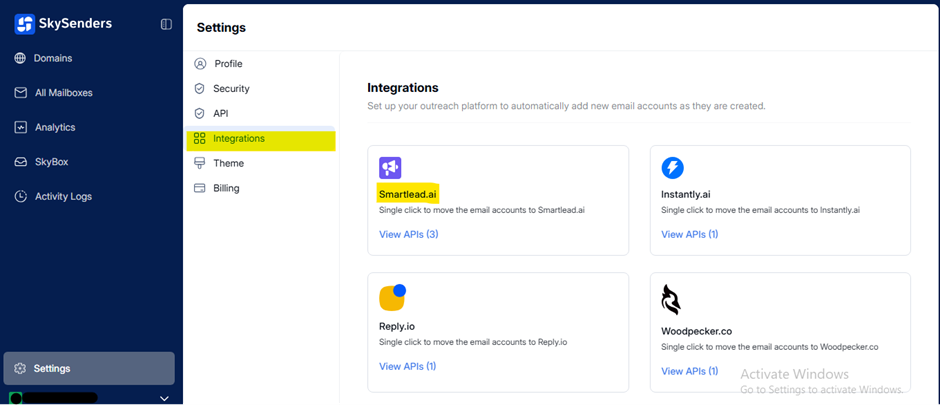Viewport: 940px width, 405px height.
Task: Open SkyBox inbox icon
Action: click(x=20, y=162)
